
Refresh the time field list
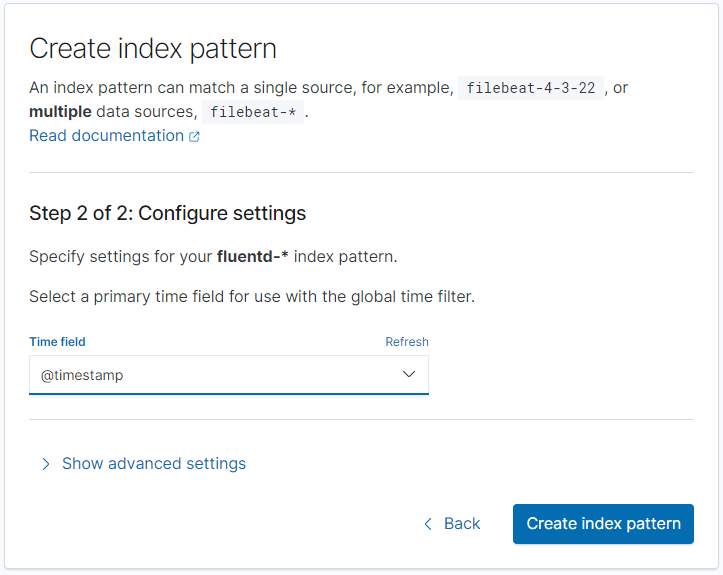click(x=407, y=342)
